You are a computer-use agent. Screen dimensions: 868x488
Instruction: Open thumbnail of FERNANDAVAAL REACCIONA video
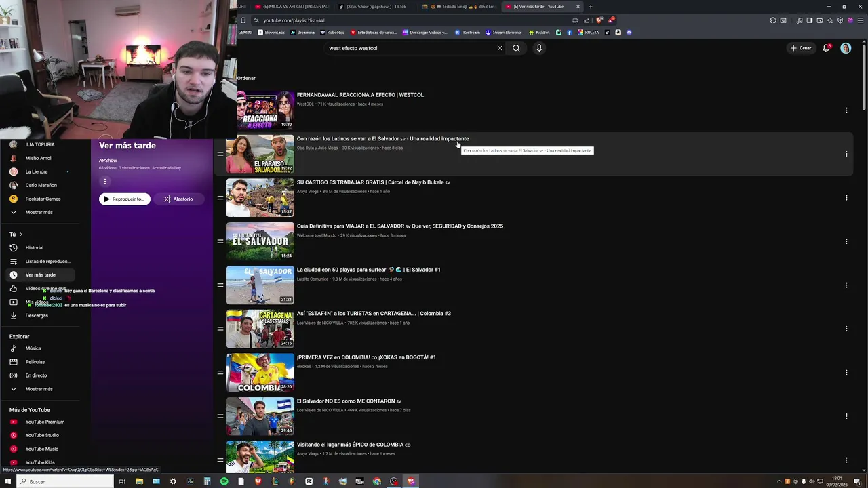[x=266, y=110]
